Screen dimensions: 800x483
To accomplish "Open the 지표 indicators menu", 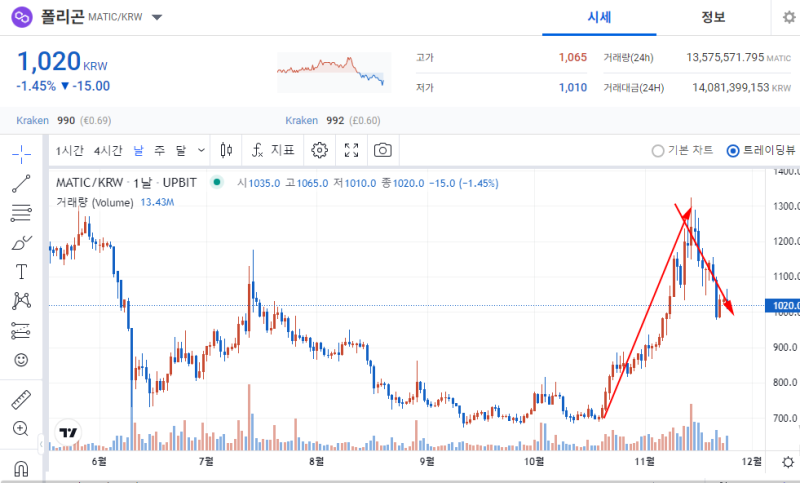I will [x=273, y=150].
